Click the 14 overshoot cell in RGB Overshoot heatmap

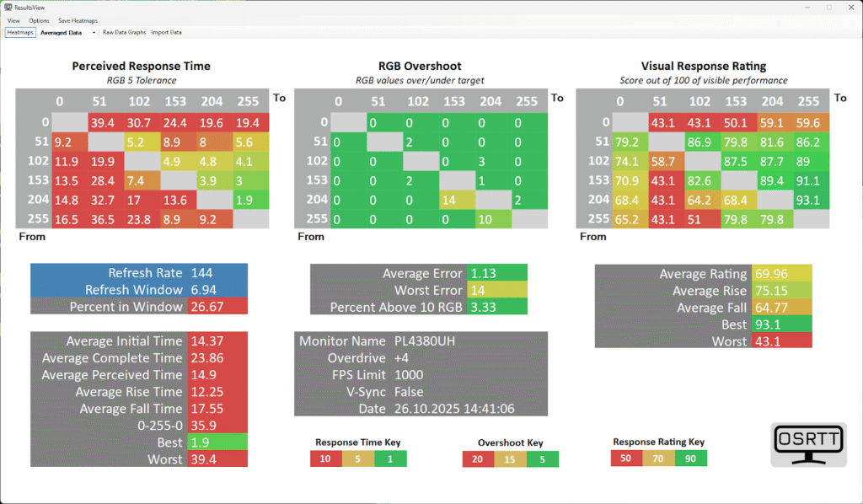458,200
